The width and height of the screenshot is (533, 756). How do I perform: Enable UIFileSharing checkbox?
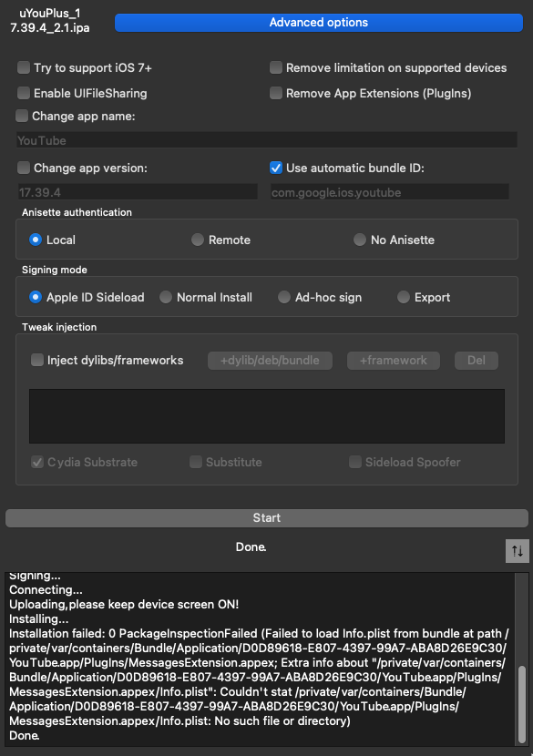point(24,93)
